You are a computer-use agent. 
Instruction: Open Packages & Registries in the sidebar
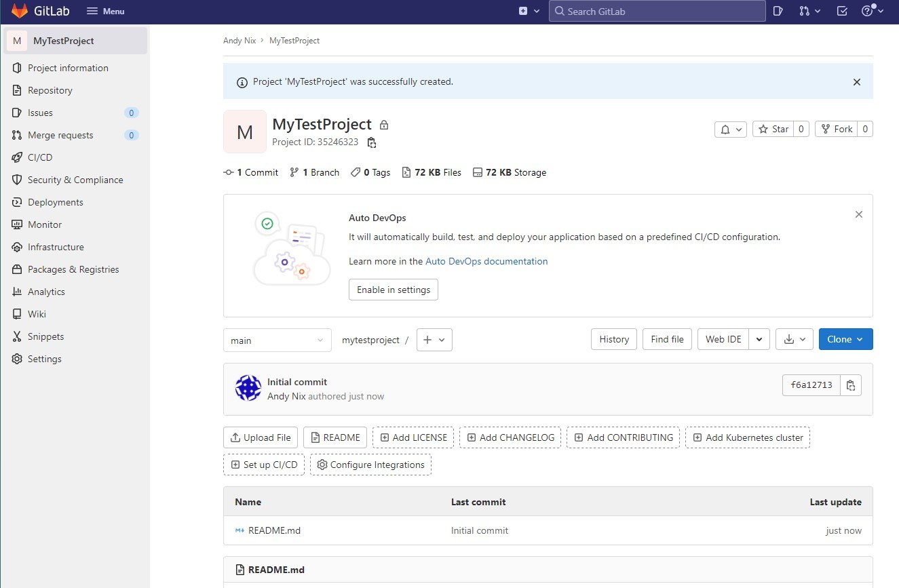(75, 269)
